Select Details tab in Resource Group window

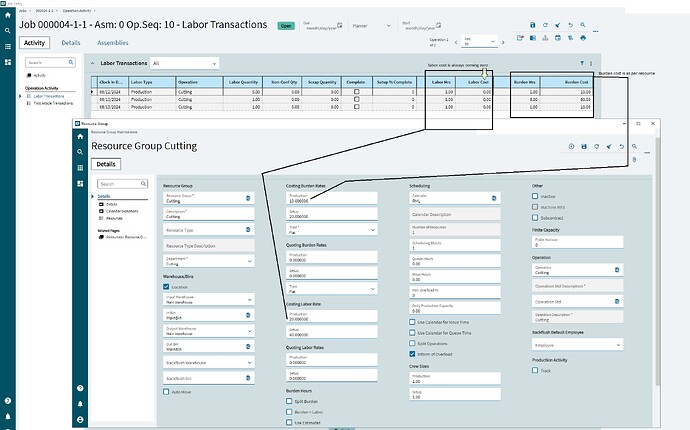tap(106, 164)
